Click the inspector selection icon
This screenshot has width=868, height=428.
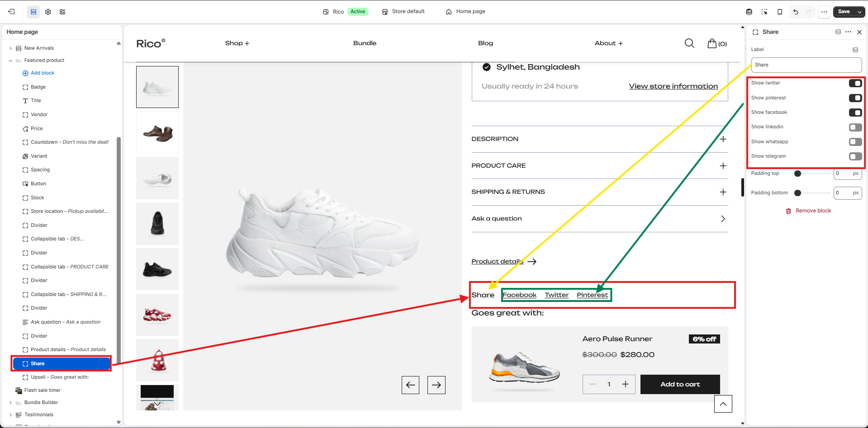click(764, 12)
